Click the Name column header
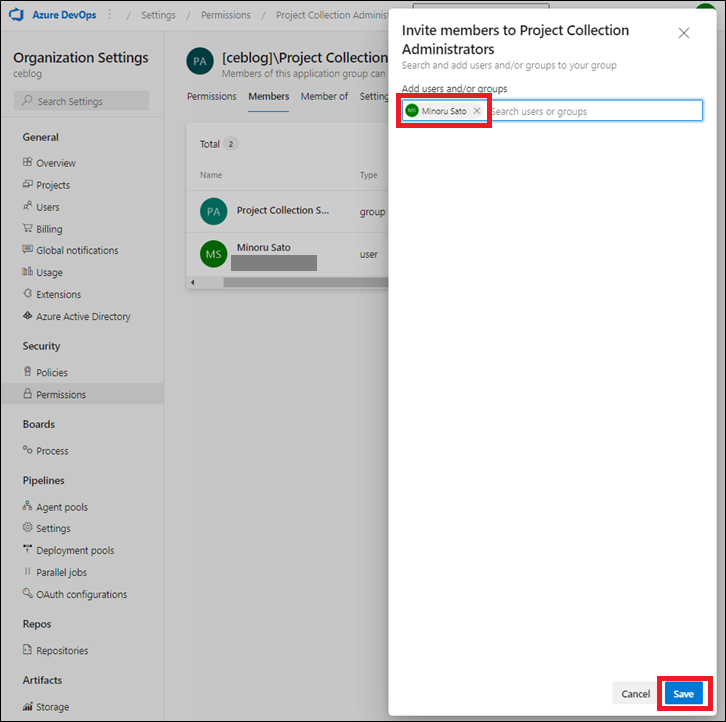This screenshot has width=726, height=722. coord(211,175)
